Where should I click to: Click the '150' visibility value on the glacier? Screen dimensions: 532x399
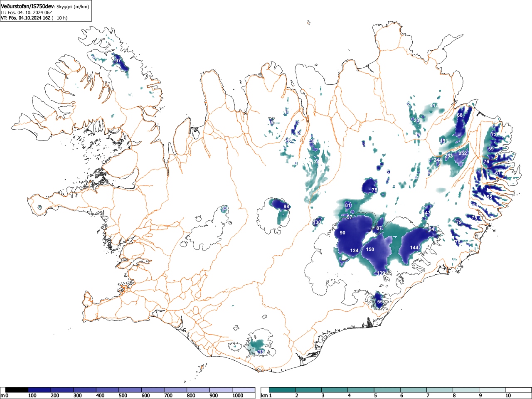pyautogui.click(x=370, y=249)
